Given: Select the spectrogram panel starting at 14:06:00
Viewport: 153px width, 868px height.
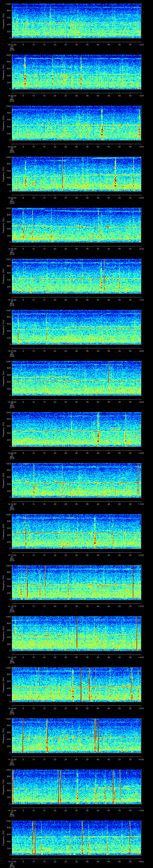Looking at the screenshot, I should pos(76,276).
